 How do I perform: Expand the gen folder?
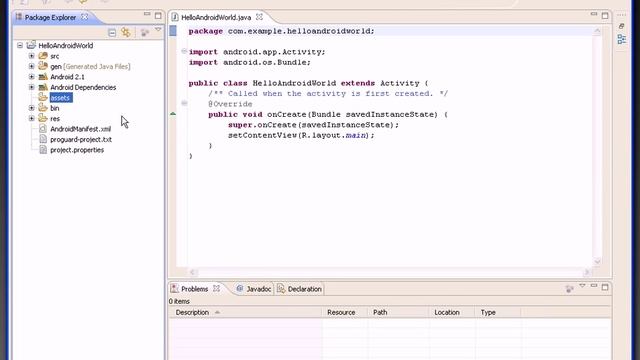[x=31, y=66]
